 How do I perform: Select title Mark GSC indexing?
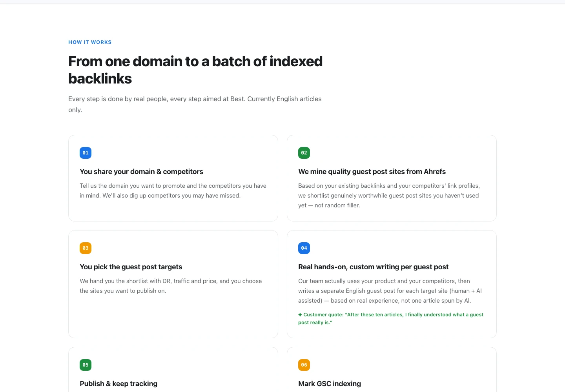pos(330,384)
